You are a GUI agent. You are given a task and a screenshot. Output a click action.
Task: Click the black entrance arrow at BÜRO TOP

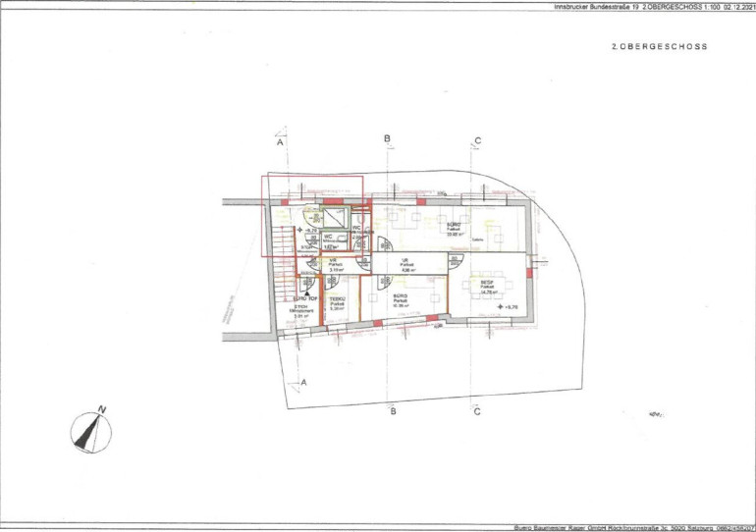pos(307,293)
